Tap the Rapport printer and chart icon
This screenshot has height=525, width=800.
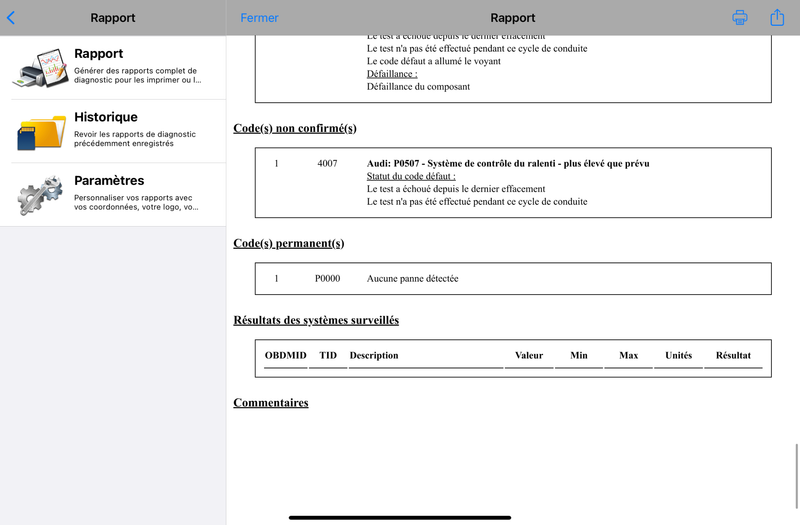point(41,68)
